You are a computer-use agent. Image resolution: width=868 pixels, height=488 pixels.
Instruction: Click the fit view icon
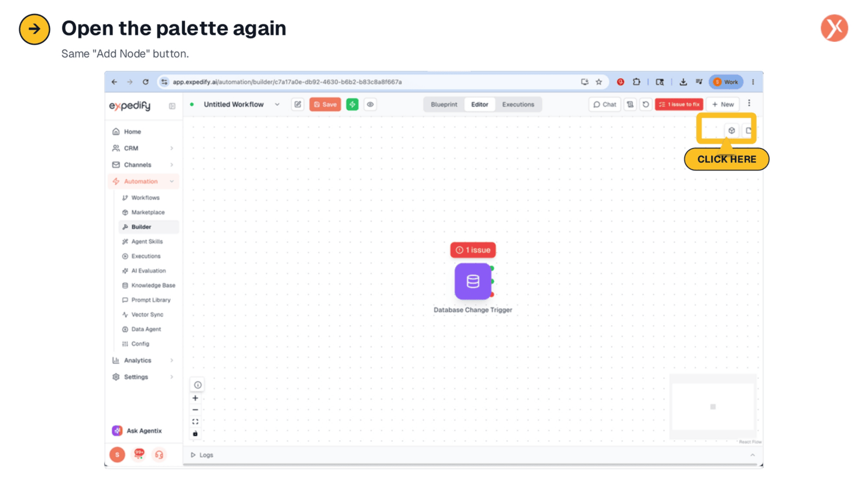point(195,422)
